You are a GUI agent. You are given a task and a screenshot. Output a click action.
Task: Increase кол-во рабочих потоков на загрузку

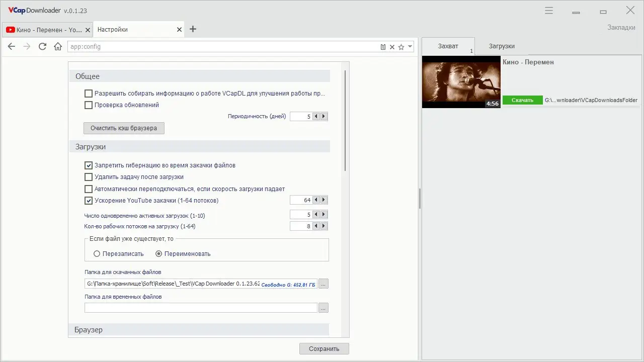[x=324, y=226]
